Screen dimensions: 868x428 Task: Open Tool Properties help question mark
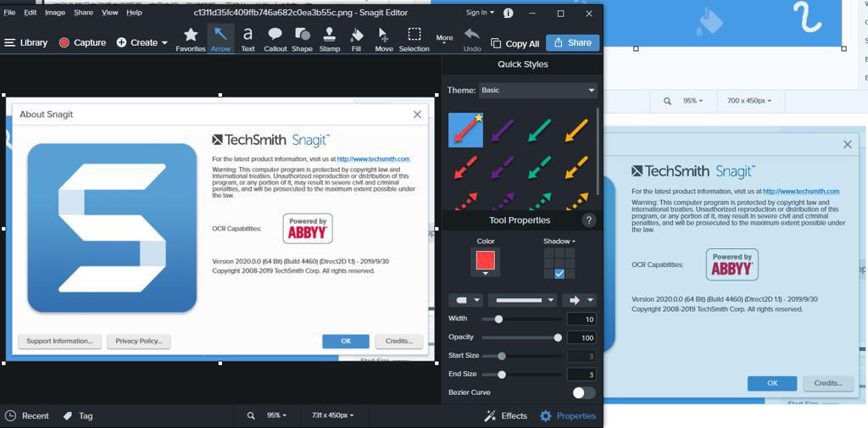pyautogui.click(x=589, y=220)
